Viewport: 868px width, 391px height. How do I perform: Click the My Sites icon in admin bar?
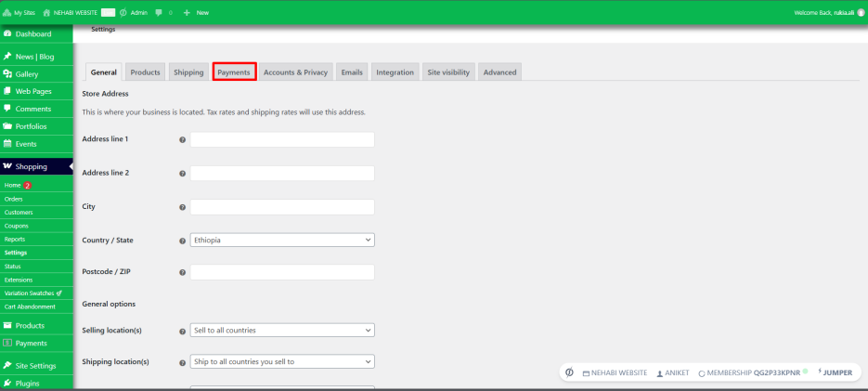coord(7,12)
